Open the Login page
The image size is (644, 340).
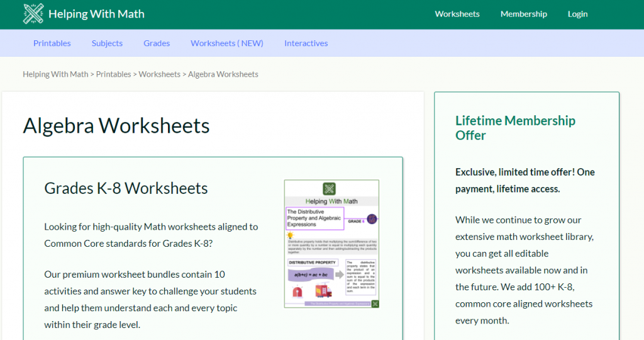point(577,14)
